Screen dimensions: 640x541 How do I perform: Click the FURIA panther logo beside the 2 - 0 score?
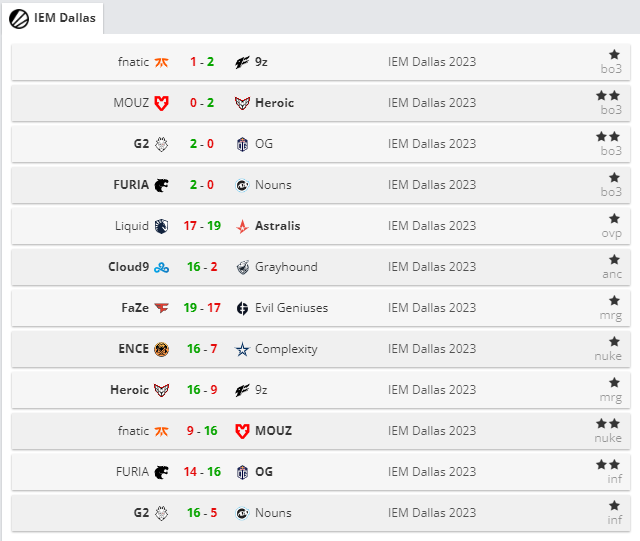point(161,185)
